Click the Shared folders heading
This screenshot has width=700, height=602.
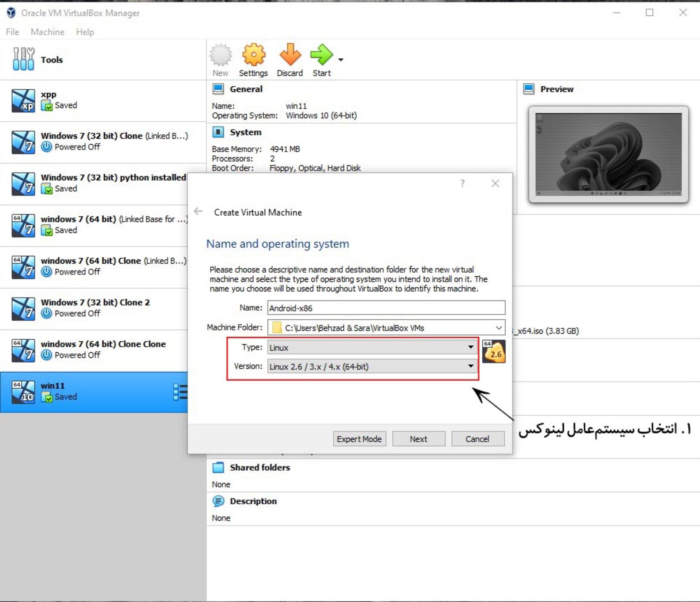tap(260, 467)
